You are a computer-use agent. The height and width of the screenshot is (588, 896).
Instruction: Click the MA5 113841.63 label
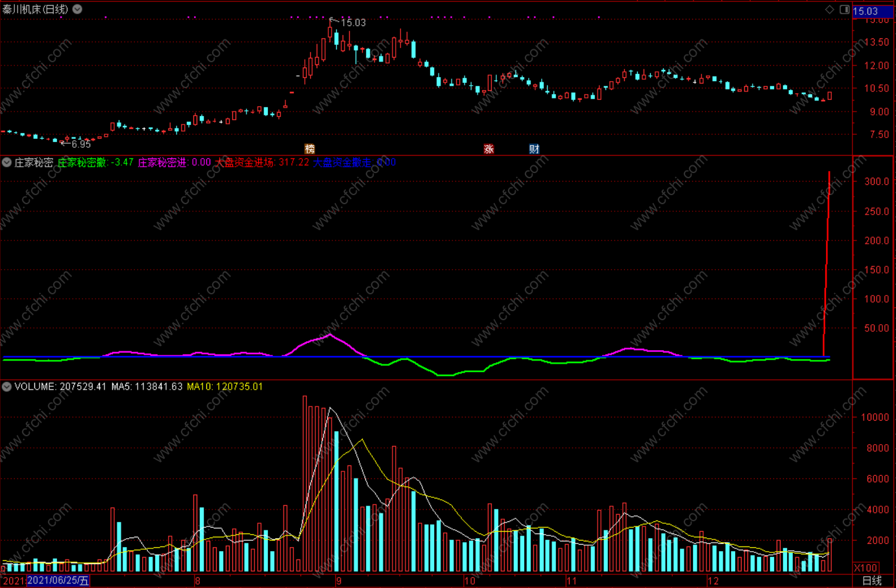[x=147, y=387]
